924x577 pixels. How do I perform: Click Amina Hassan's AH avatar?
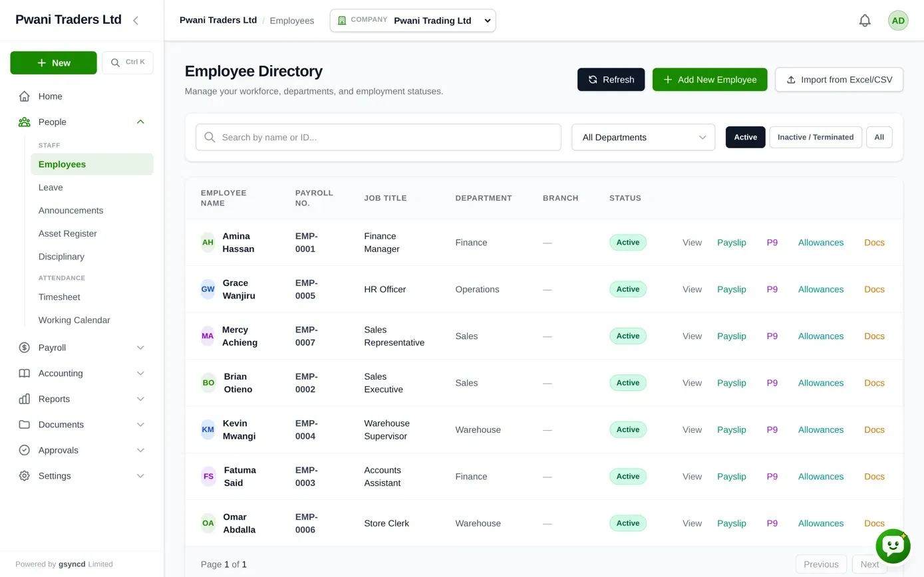pos(208,243)
